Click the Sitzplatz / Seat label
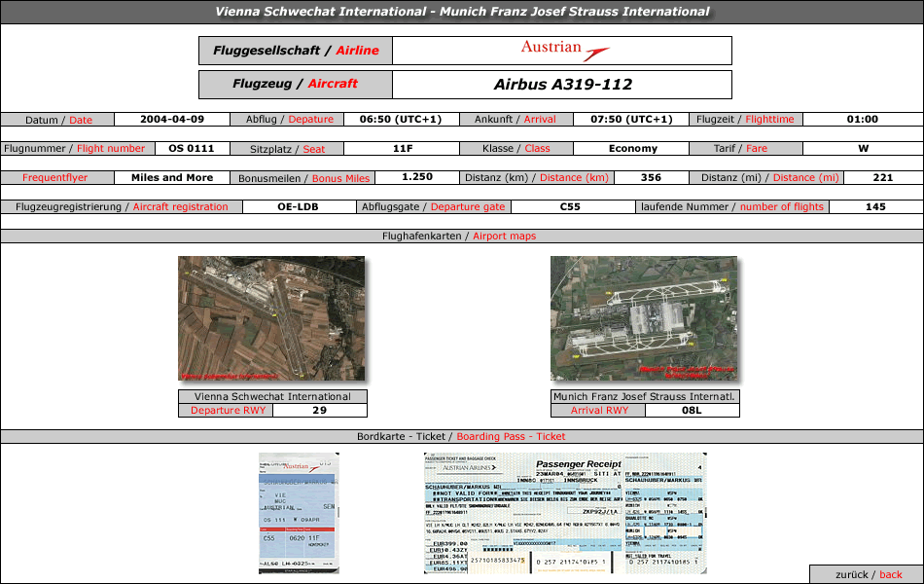 click(287, 149)
